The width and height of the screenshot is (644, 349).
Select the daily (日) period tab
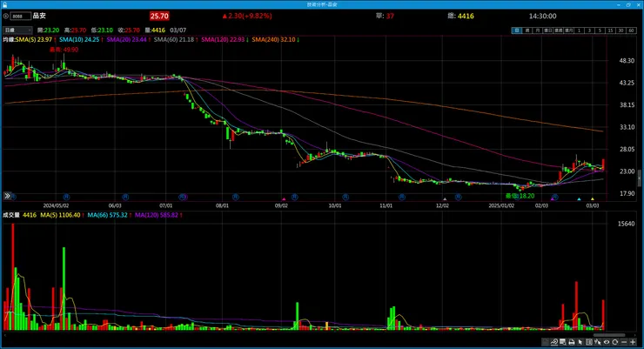(x=517, y=30)
